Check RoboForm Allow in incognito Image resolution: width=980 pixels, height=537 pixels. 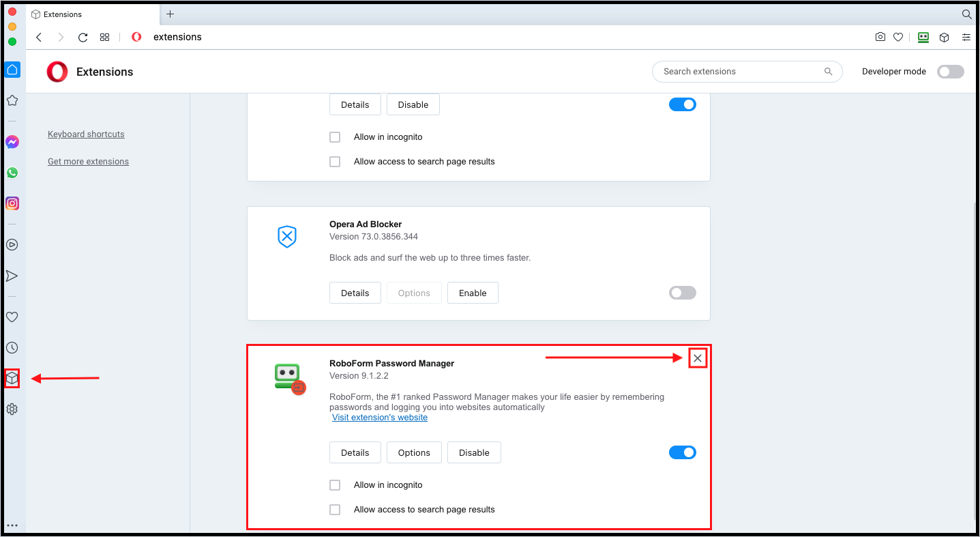(x=335, y=485)
